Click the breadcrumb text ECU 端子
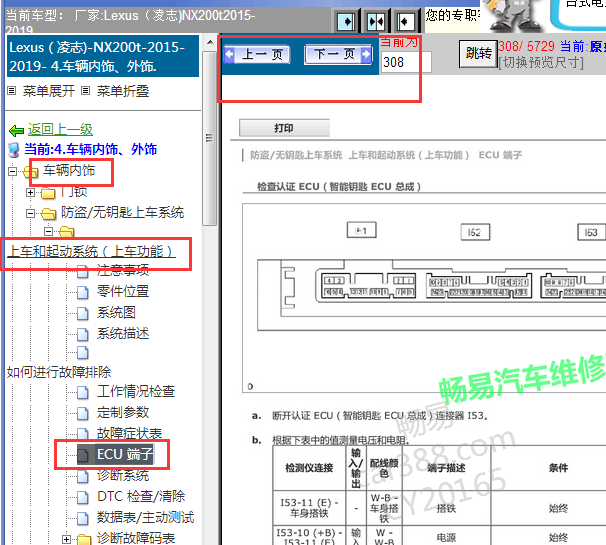The height and width of the screenshot is (545, 606). tap(500, 155)
